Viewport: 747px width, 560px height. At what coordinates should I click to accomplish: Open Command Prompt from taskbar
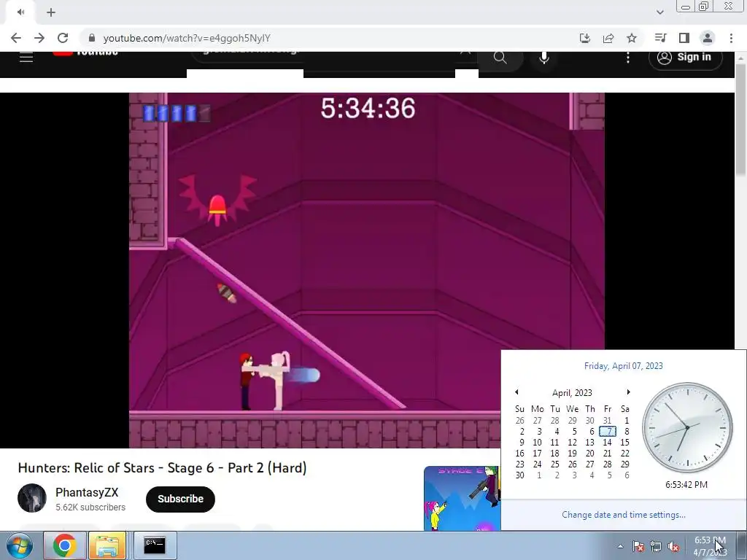coord(155,545)
